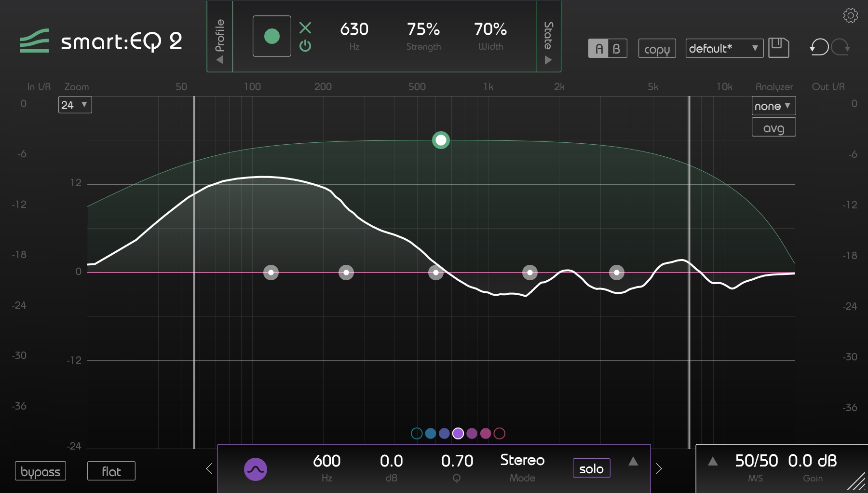Select the pink band color dot

[x=486, y=434]
